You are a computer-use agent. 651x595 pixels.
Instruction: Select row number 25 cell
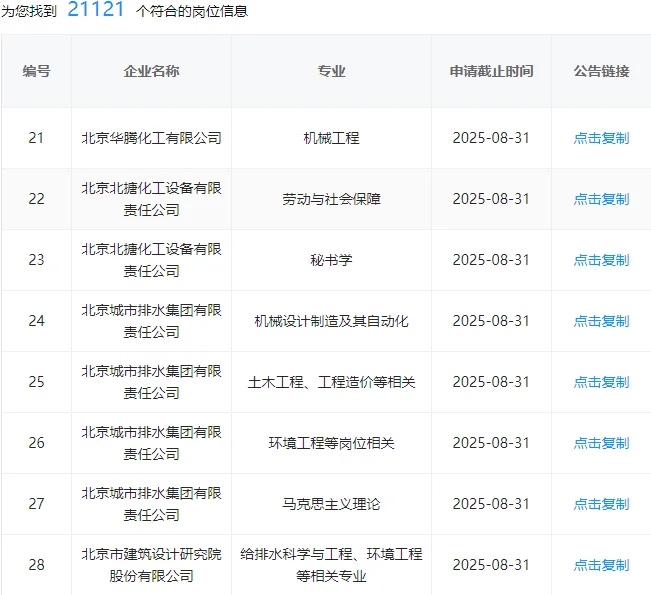click(x=37, y=382)
